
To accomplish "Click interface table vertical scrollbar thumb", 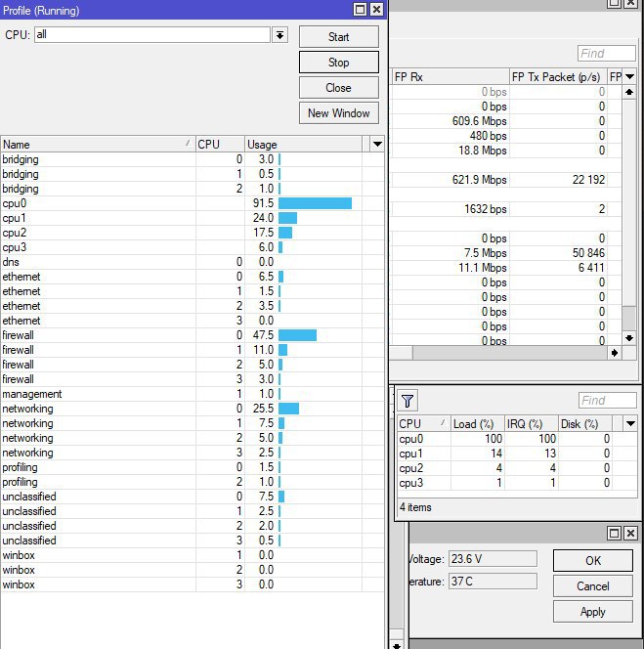I will click(x=629, y=318).
